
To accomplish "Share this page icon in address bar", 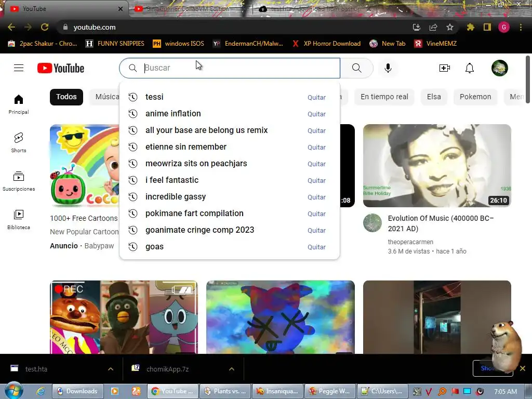I will (433, 27).
